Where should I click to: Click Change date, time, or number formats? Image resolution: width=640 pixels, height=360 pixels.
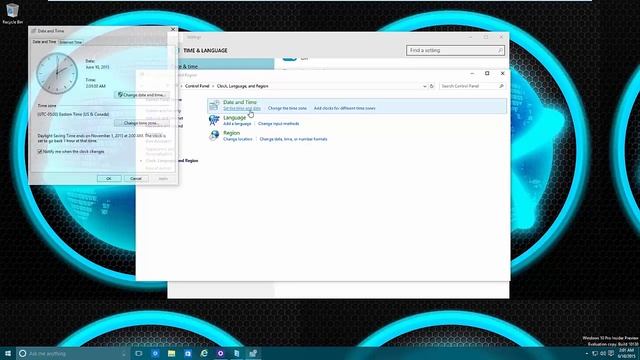[293, 139]
